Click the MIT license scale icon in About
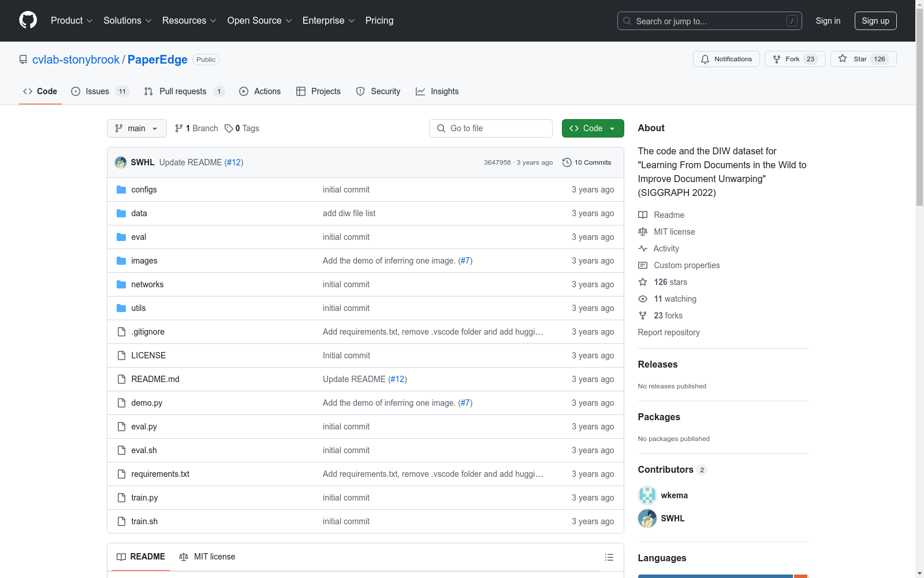This screenshot has height=578, width=924. point(643,232)
